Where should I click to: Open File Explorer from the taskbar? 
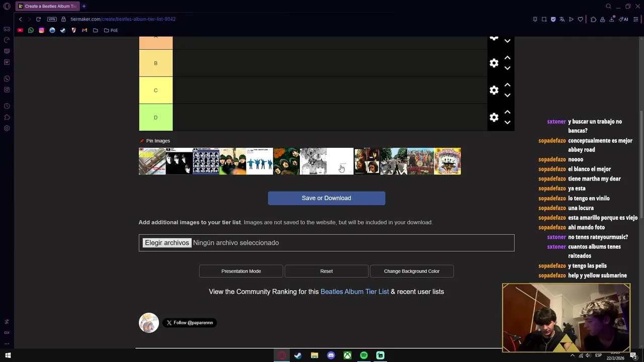(314, 355)
